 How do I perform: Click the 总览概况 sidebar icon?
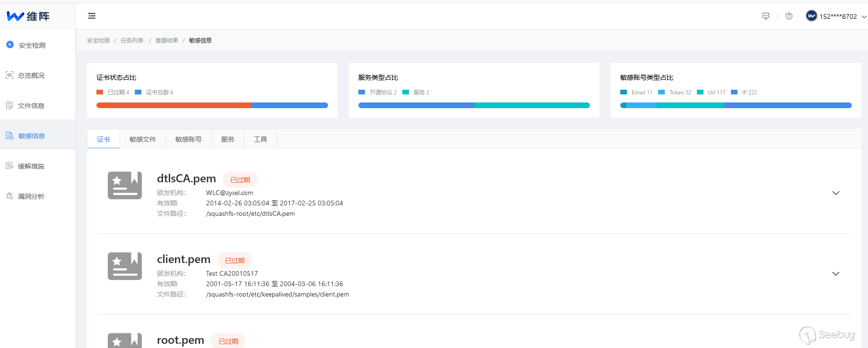9,75
